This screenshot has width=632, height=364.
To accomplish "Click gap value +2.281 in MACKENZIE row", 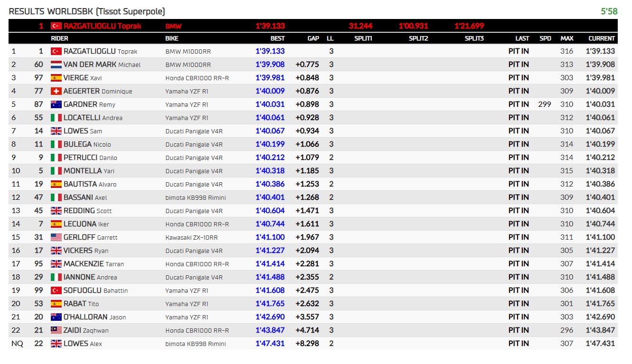I will 307,264.
